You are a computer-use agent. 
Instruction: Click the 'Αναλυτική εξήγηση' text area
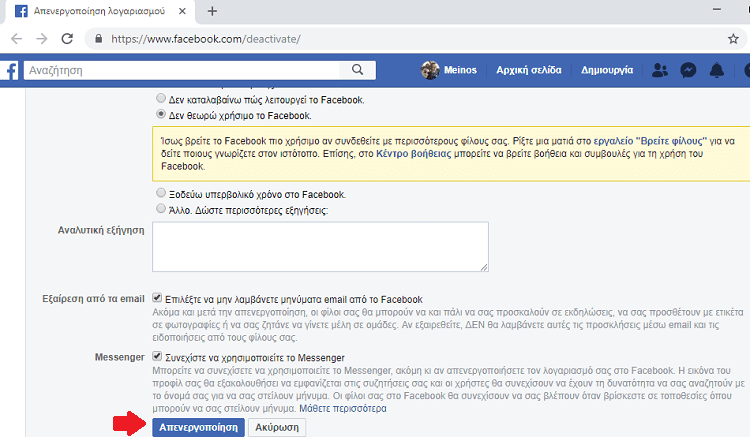[x=320, y=246]
